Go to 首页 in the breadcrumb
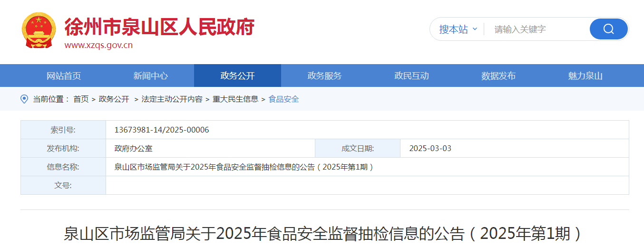Viewport: 644px width, 247px height. [81, 99]
